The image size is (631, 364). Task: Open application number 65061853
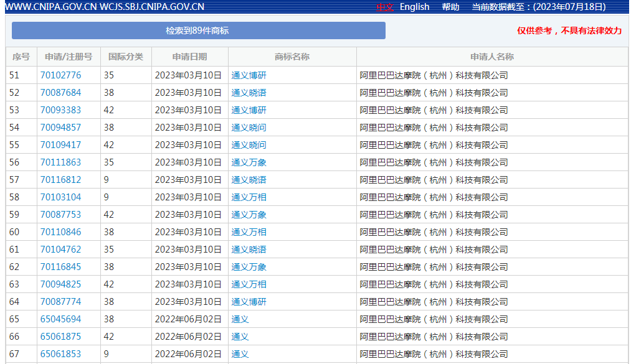pos(60,354)
